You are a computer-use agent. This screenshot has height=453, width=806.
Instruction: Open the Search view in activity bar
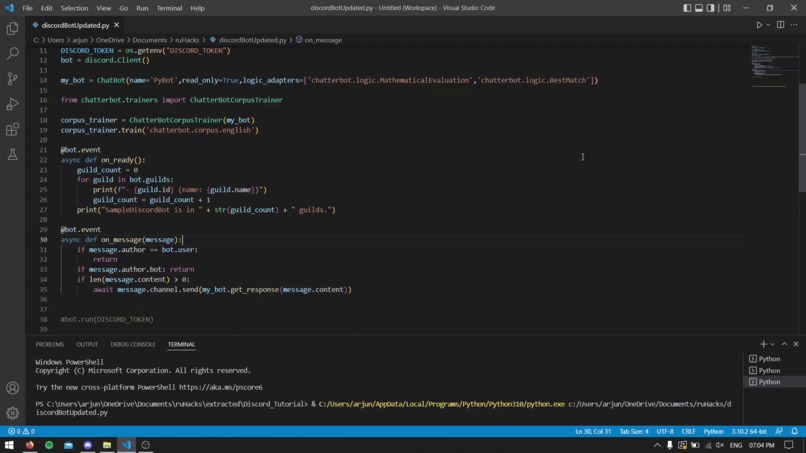(12, 53)
